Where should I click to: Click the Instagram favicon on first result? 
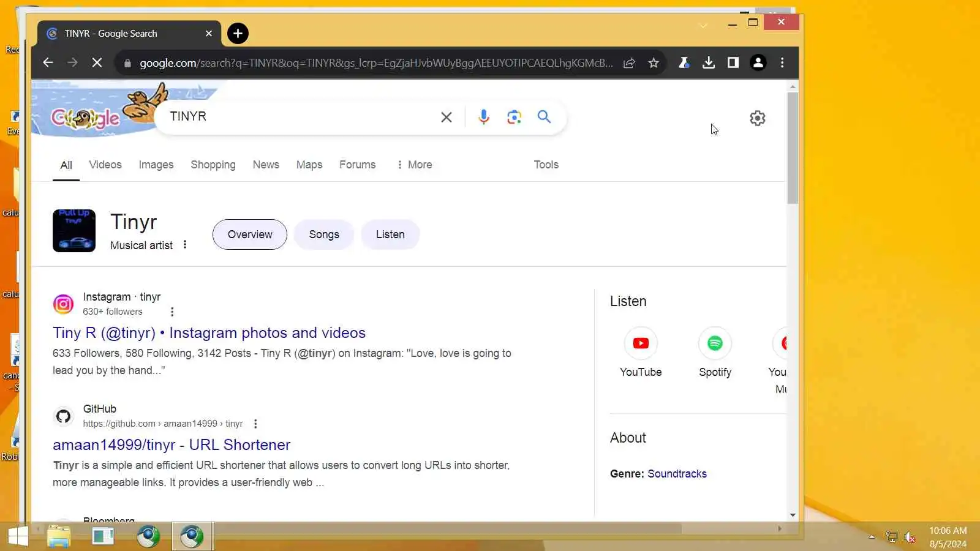(x=63, y=304)
